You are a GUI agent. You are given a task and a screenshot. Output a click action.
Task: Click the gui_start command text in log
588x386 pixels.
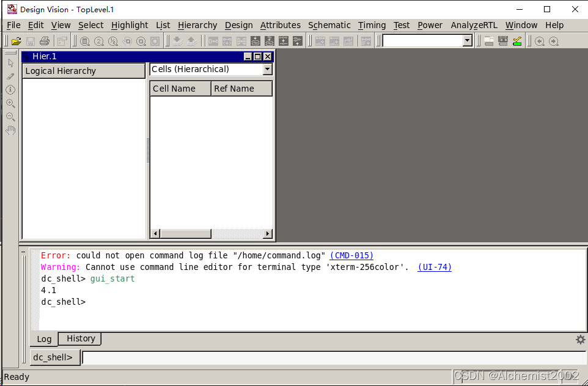[x=112, y=279]
